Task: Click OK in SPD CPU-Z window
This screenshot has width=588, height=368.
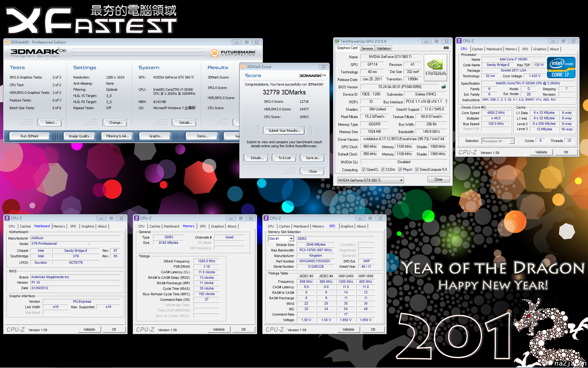Action: 373,329
